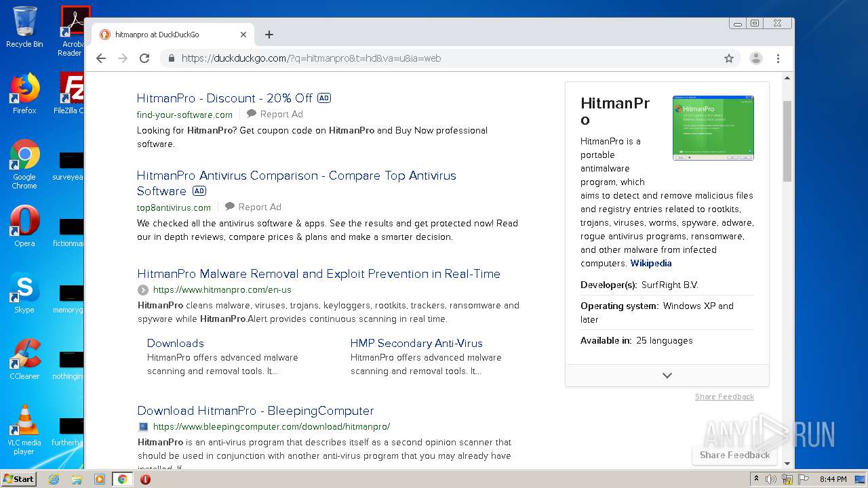
Task: Reload the DuckDuckGo page
Action: pyautogui.click(x=144, y=58)
